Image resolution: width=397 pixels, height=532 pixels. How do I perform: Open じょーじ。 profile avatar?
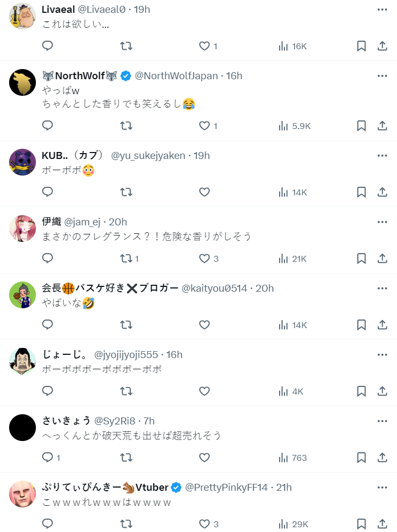click(x=23, y=361)
